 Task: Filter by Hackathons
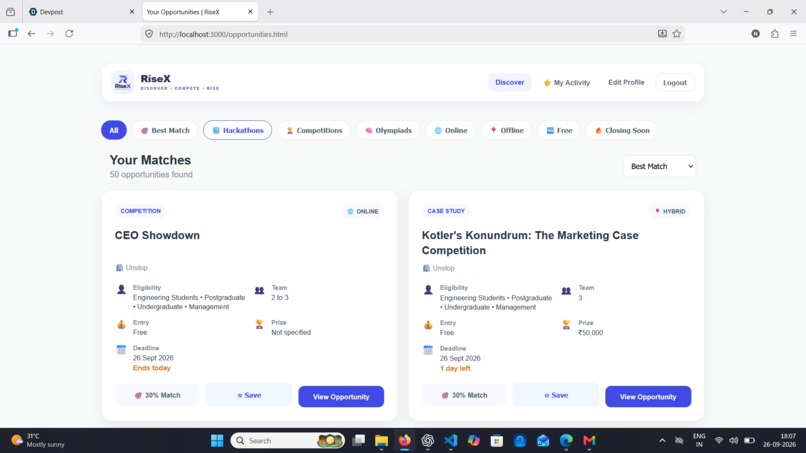tap(237, 130)
